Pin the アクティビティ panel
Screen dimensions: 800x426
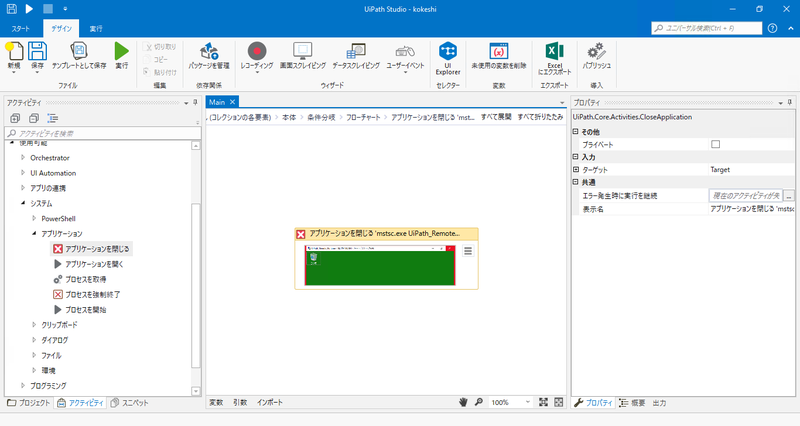tap(195, 103)
